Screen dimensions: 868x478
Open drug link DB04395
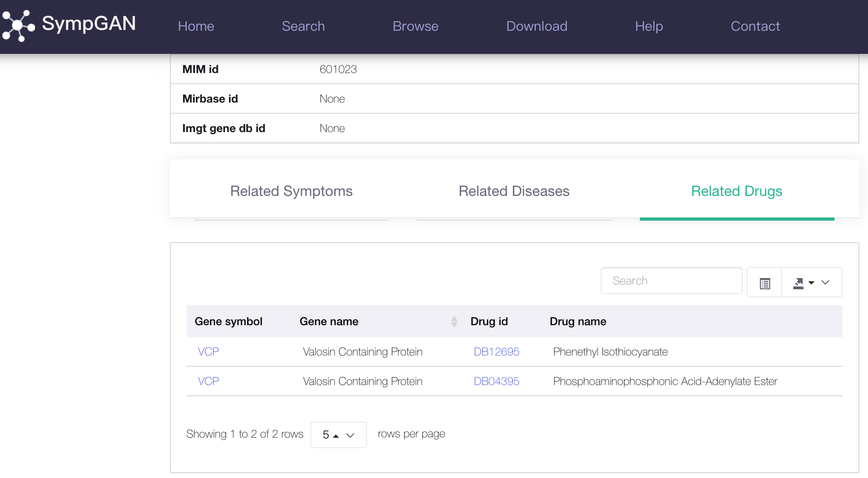point(496,381)
